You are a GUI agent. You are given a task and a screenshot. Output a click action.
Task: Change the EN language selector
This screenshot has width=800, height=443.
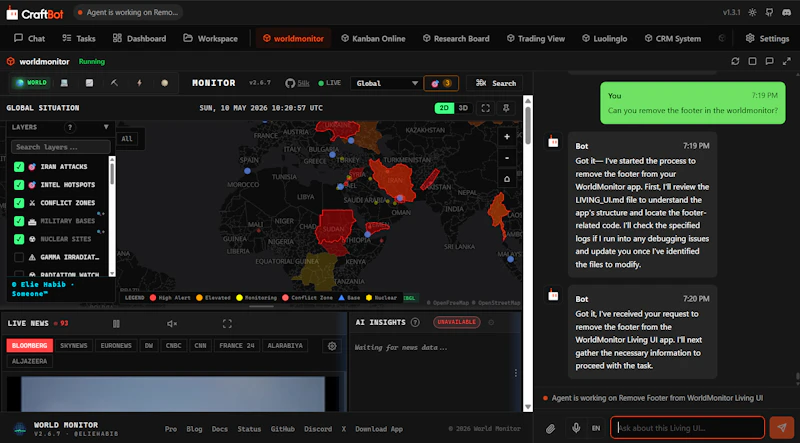click(x=596, y=428)
